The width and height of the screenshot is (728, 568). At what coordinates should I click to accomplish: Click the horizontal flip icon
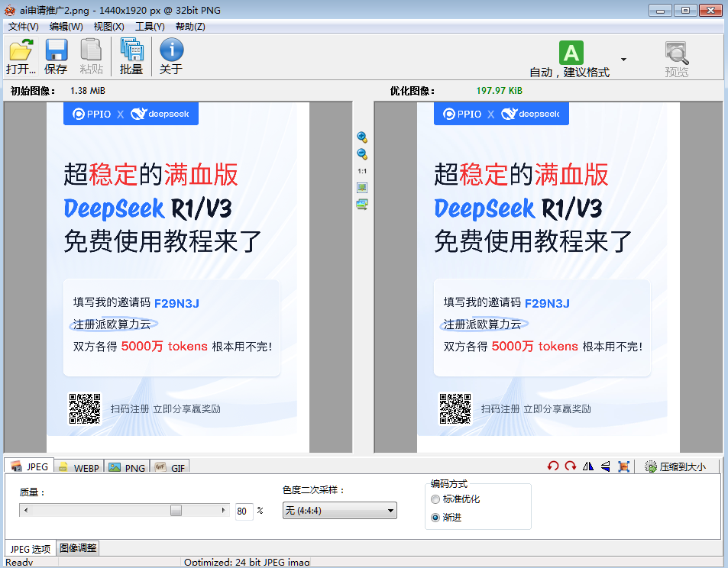click(587, 466)
